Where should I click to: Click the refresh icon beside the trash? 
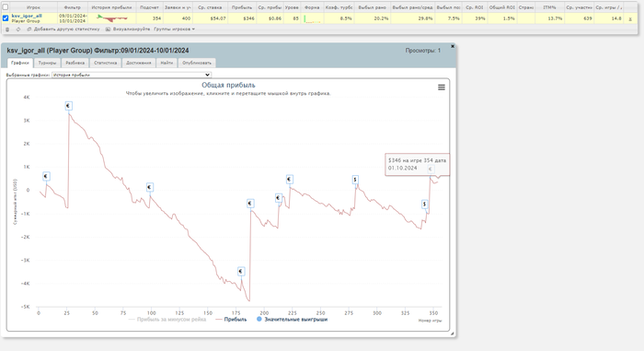coord(18,29)
